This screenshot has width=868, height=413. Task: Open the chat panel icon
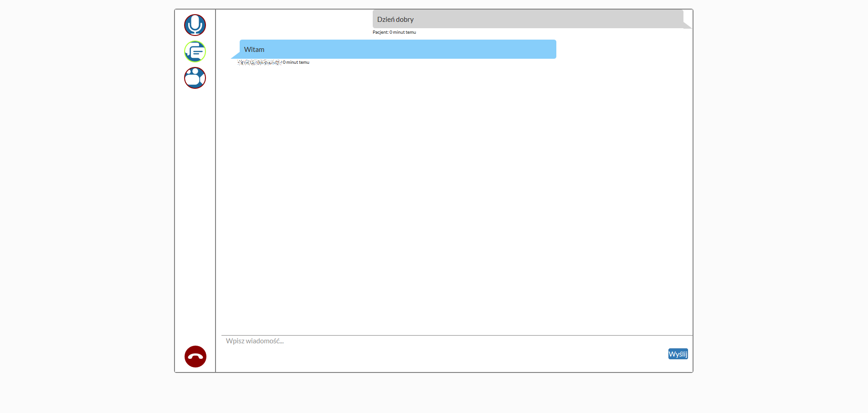(195, 51)
